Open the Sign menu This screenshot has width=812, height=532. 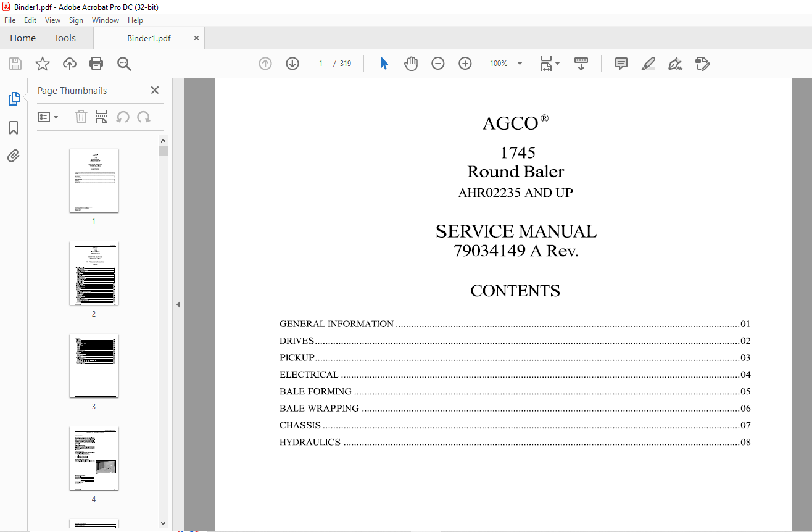point(76,20)
